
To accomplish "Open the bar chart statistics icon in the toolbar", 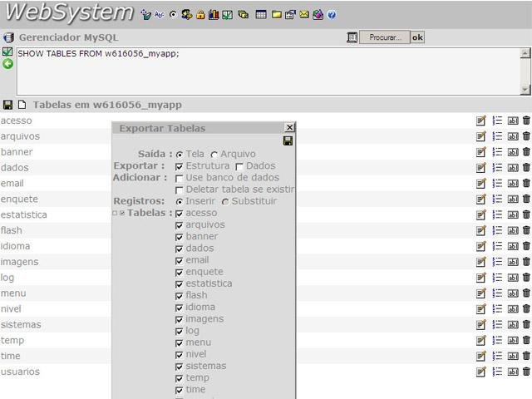I will [214, 15].
